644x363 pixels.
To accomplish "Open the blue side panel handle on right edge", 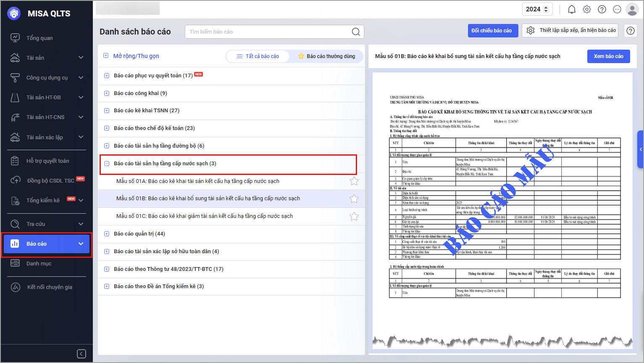I will pos(641,149).
